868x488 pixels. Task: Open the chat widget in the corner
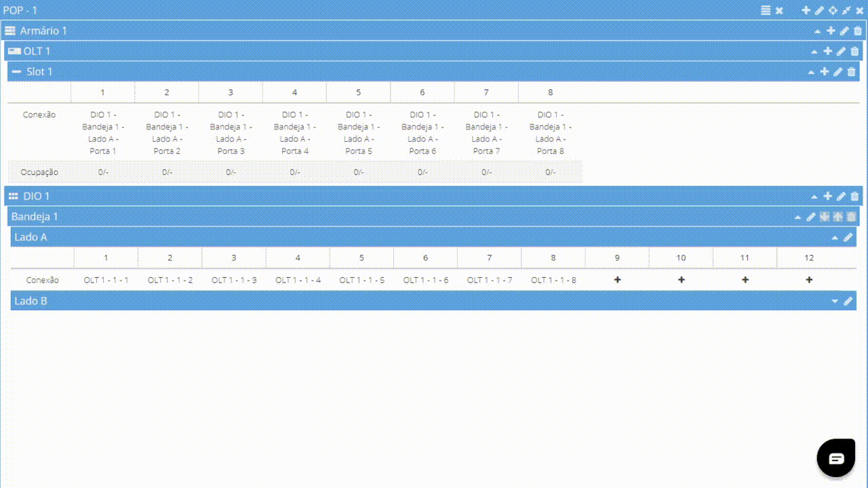pos(836,458)
